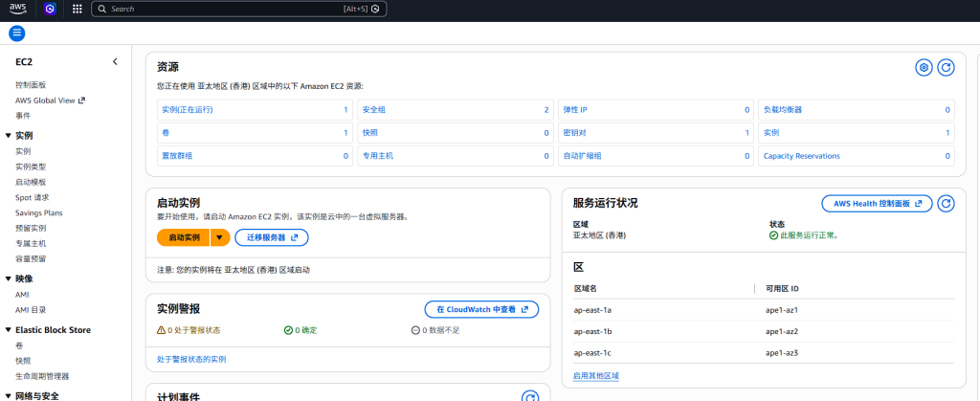Viewport: 980px width, 401px height.
Task: Open 生命周期管理器 in the sidebar
Action: point(42,376)
